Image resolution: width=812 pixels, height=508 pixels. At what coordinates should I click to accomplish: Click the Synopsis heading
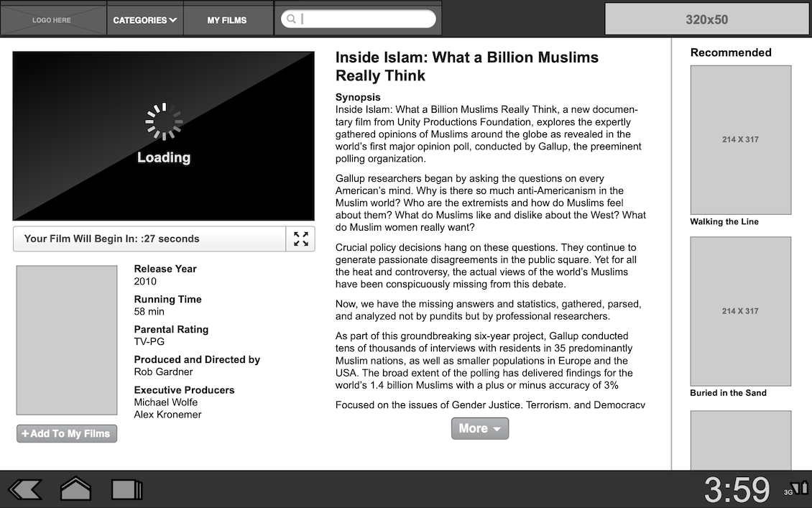(x=358, y=97)
